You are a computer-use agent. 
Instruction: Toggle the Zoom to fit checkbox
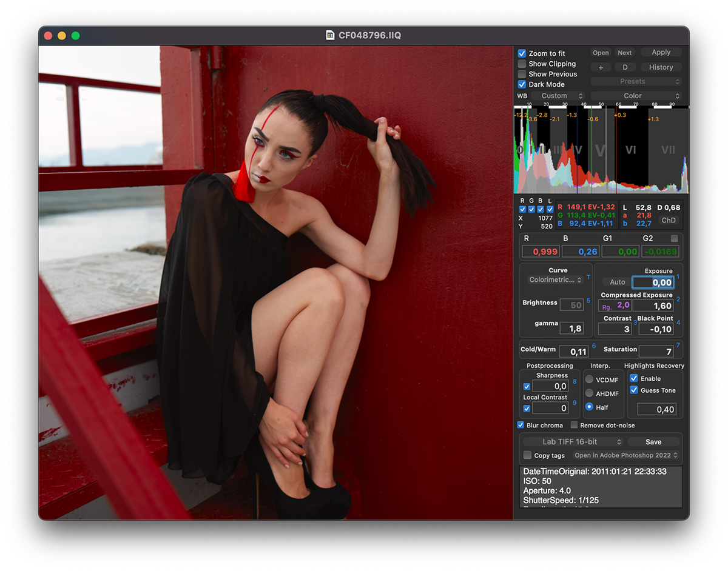click(522, 53)
